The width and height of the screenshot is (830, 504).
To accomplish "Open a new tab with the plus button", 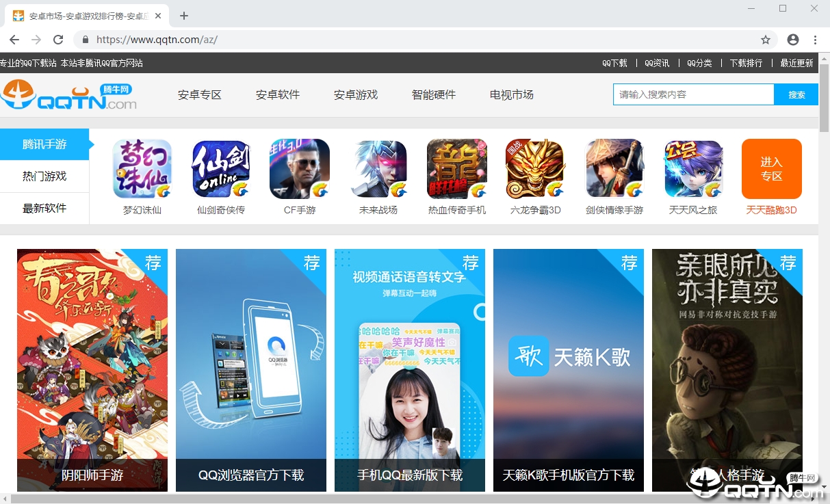I will click(x=183, y=16).
